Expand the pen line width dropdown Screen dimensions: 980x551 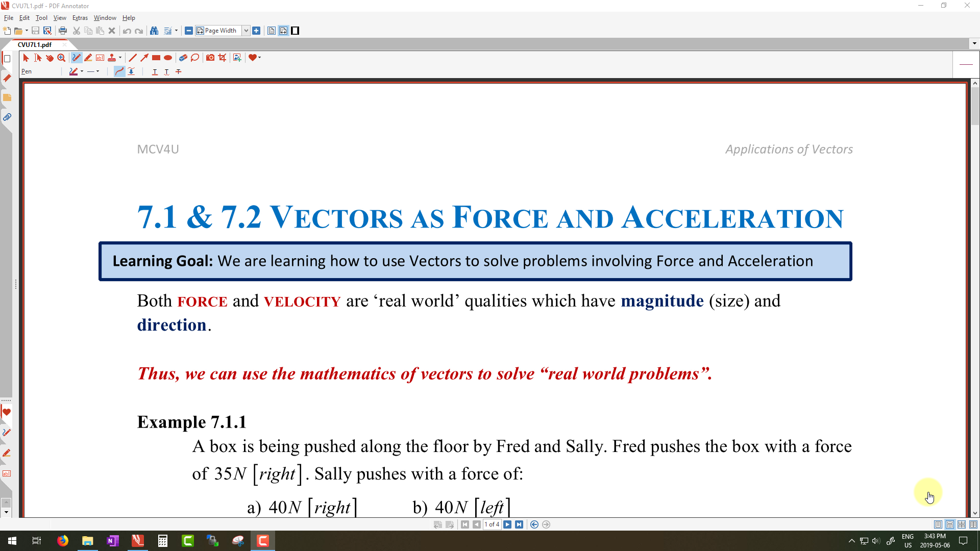(97, 71)
